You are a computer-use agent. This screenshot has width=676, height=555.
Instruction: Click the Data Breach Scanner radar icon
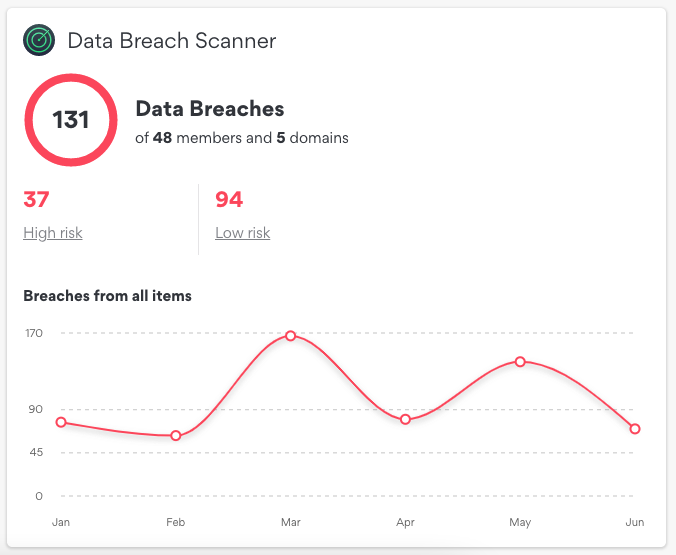coord(39,40)
